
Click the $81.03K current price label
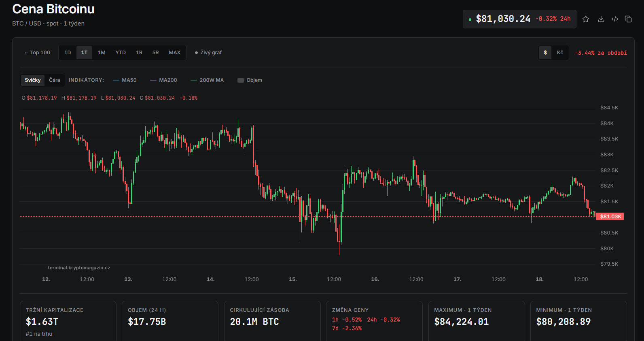coord(610,217)
